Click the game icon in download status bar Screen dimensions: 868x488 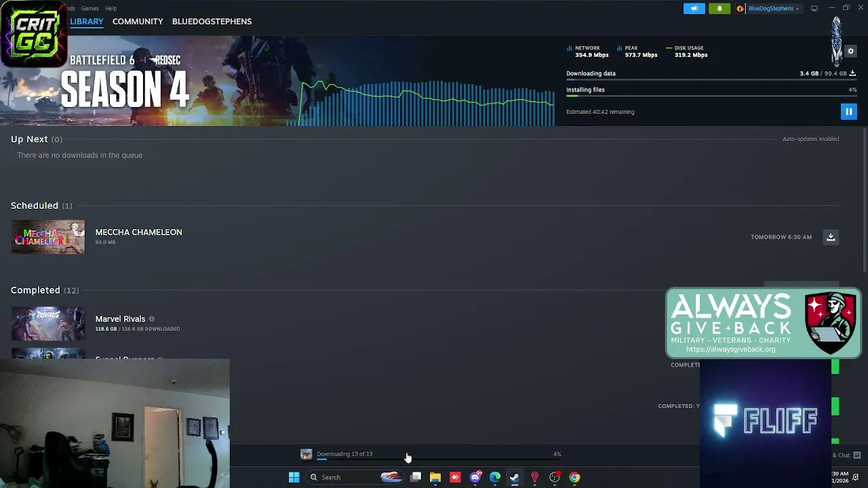307,454
